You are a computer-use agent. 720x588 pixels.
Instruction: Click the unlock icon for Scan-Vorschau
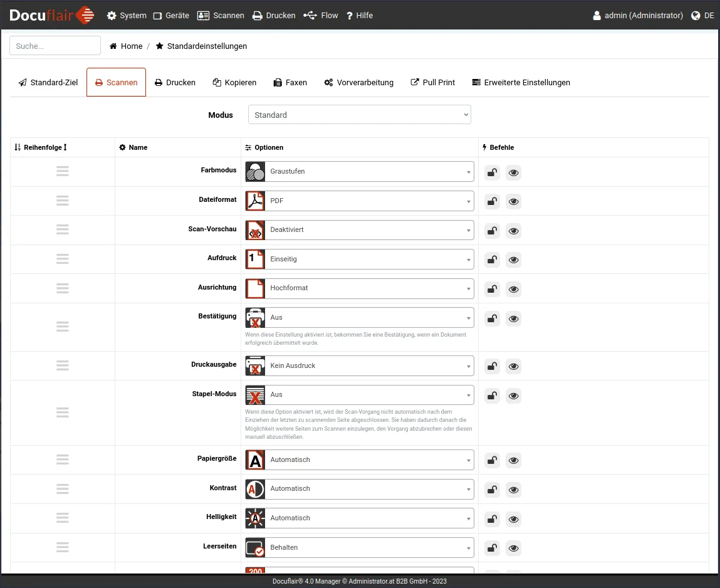tap(493, 231)
